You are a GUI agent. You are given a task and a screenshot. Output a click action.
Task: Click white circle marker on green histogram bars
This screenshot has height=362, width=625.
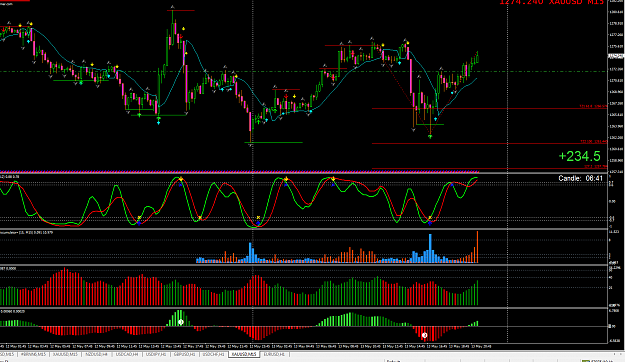(181, 322)
